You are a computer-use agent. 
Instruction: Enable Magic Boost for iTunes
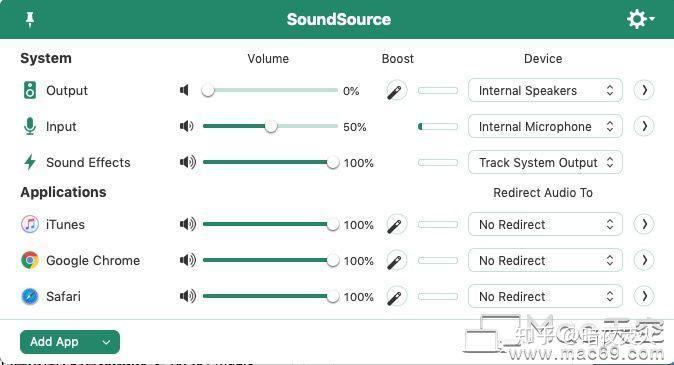[396, 224]
